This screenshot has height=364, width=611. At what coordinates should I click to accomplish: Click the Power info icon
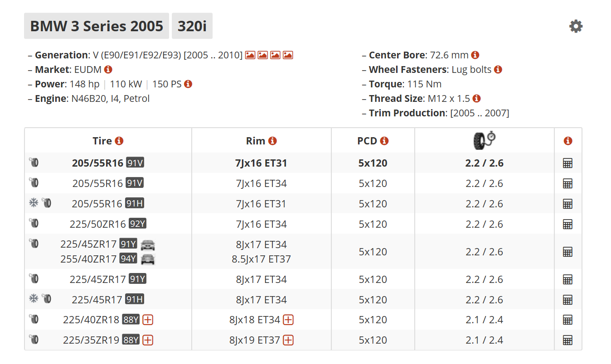[188, 84]
